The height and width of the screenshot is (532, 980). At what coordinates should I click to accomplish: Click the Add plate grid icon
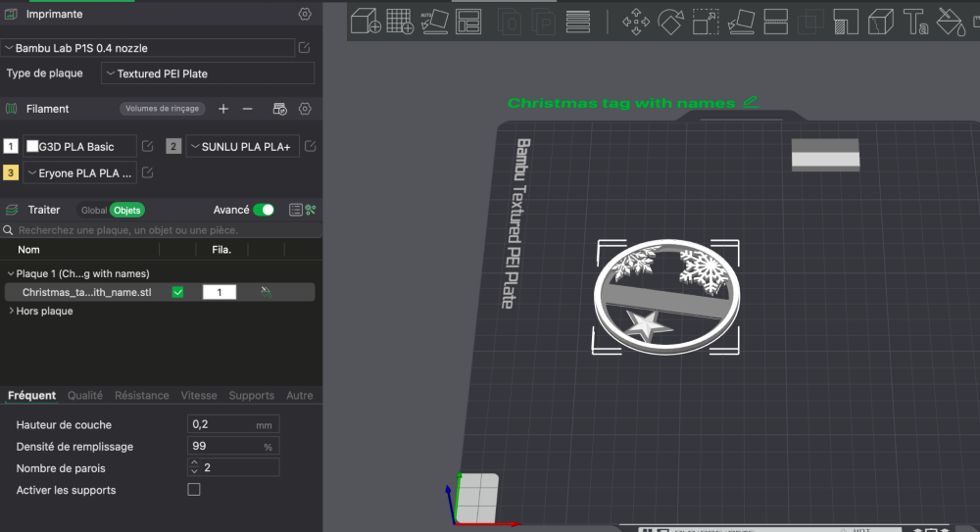(x=399, y=21)
